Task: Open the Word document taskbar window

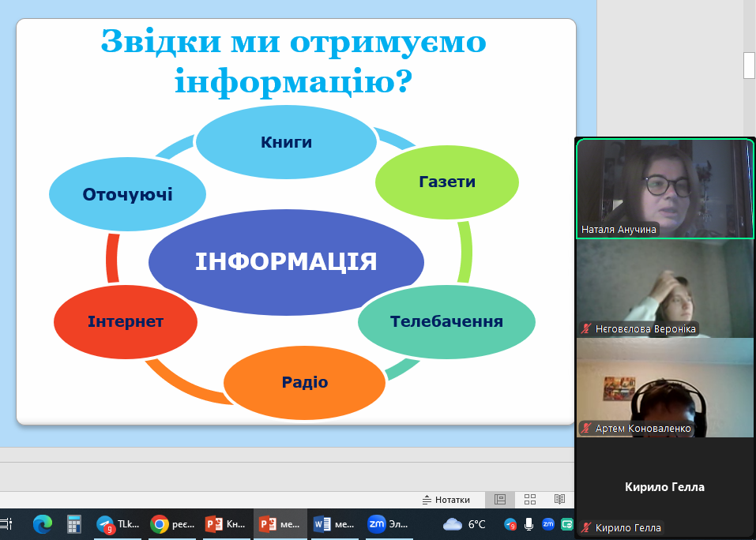Action: 335,524
